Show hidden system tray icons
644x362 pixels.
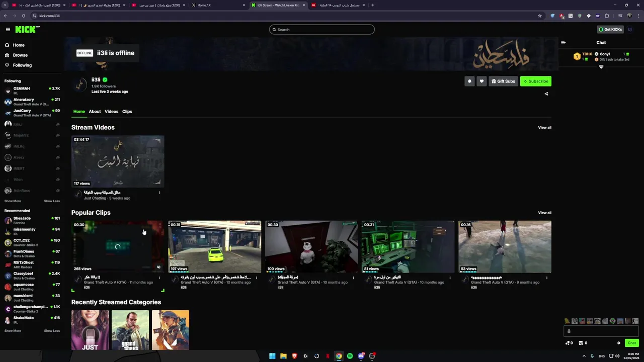584,356
